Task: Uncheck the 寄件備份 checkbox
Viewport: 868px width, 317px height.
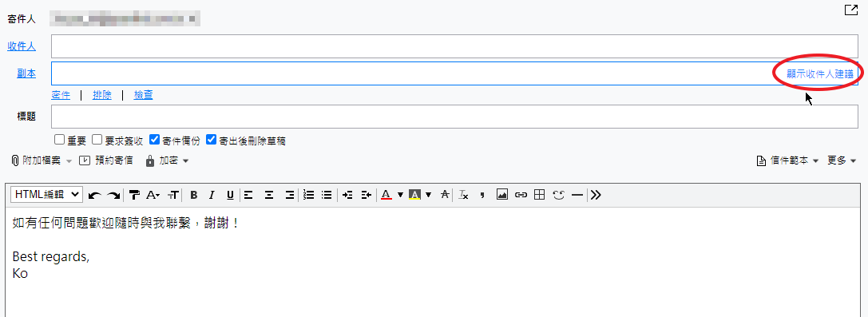Action: pos(154,140)
